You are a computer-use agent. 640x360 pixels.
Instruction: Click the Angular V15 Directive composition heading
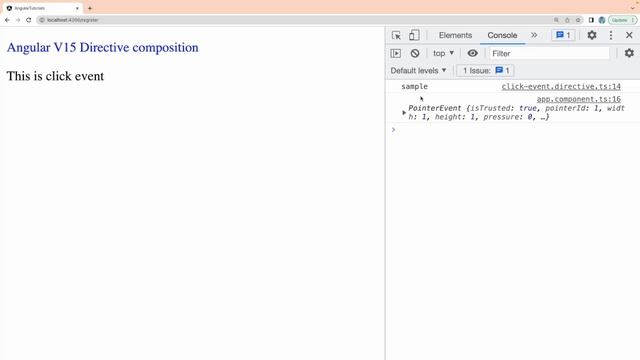pyautogui.click(x=102, y=47)
